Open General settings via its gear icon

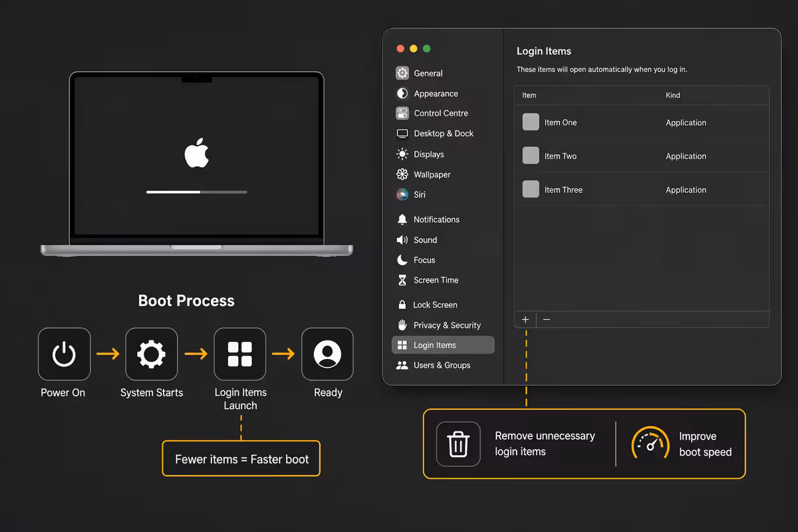tap(402, 73)
